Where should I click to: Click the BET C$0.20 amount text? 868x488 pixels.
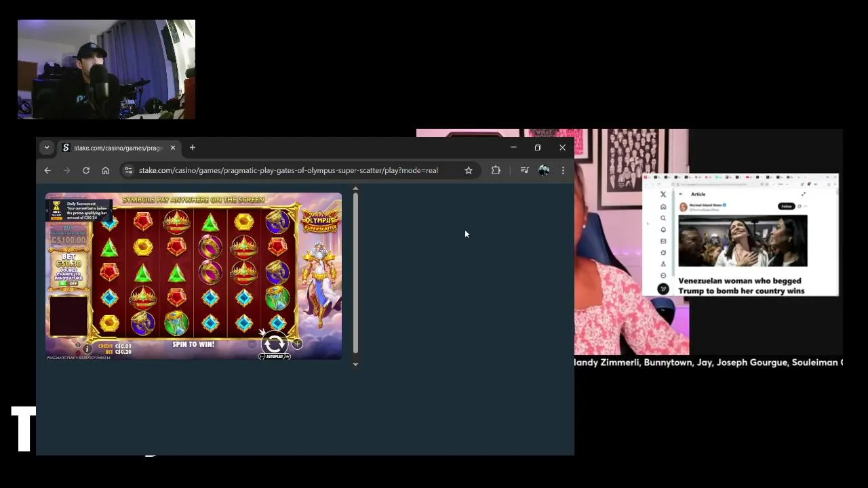tap(118, 352)
